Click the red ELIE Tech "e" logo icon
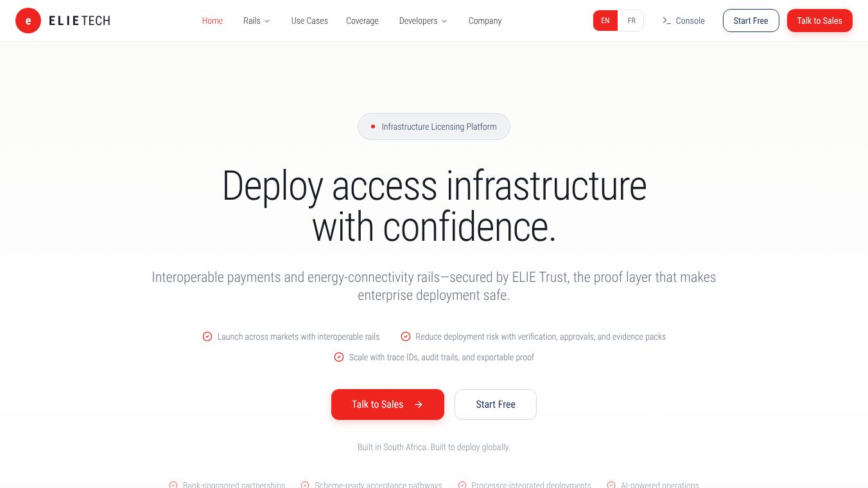 tap(28, 21)
